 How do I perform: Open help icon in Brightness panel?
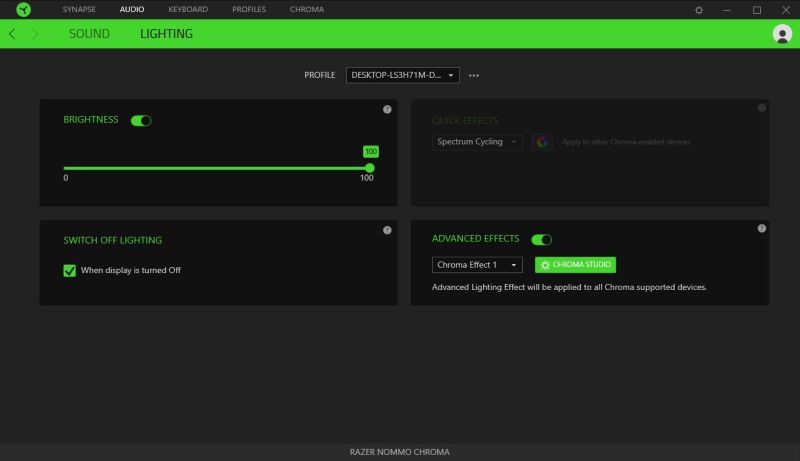coord(387,109)
